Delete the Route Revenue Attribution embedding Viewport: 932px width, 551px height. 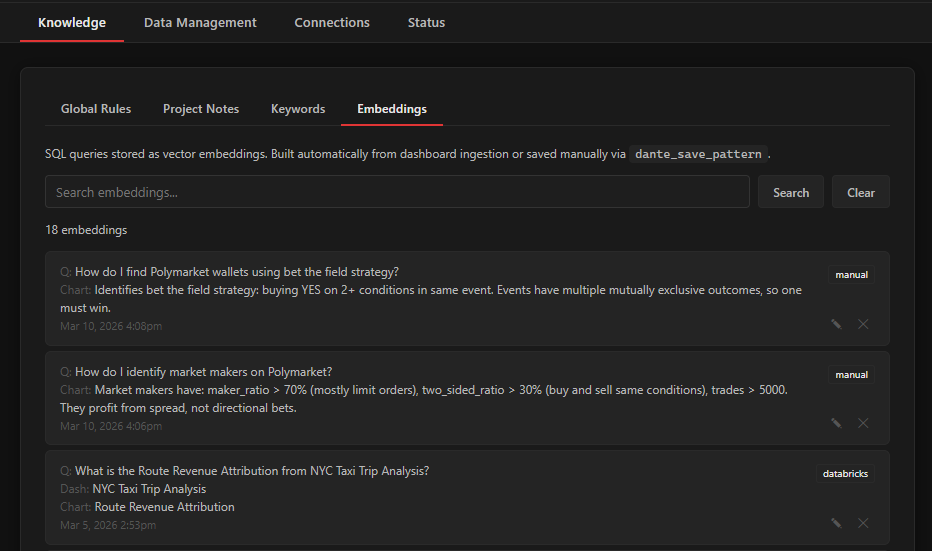(x=863, y=523)
